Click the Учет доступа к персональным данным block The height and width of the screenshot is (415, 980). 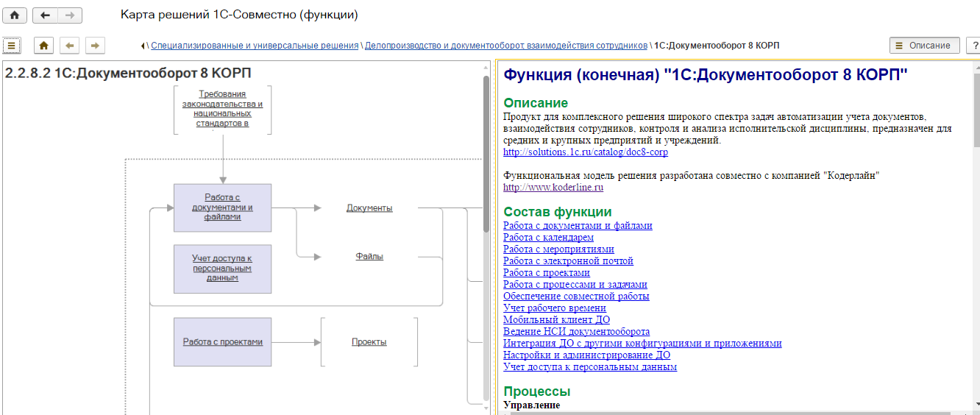click(222, 269)
